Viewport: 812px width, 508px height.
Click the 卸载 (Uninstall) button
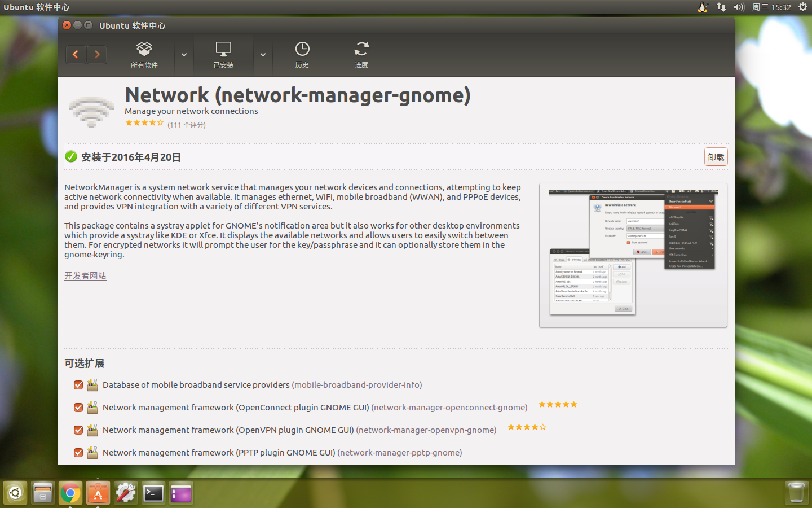(x=716, y=157)
